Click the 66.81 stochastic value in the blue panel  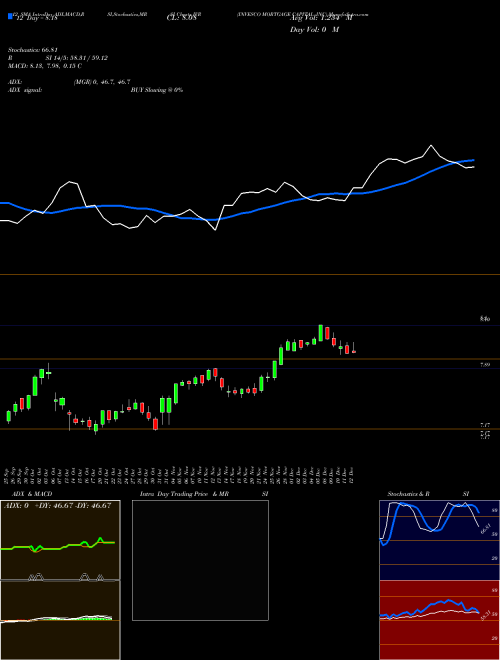486,529
